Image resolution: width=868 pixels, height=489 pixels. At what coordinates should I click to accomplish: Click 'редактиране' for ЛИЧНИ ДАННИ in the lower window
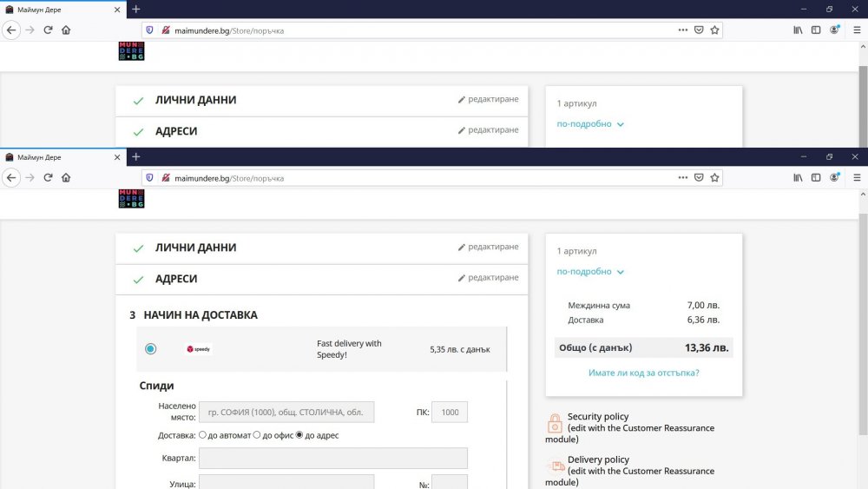(x=488, y=247)
